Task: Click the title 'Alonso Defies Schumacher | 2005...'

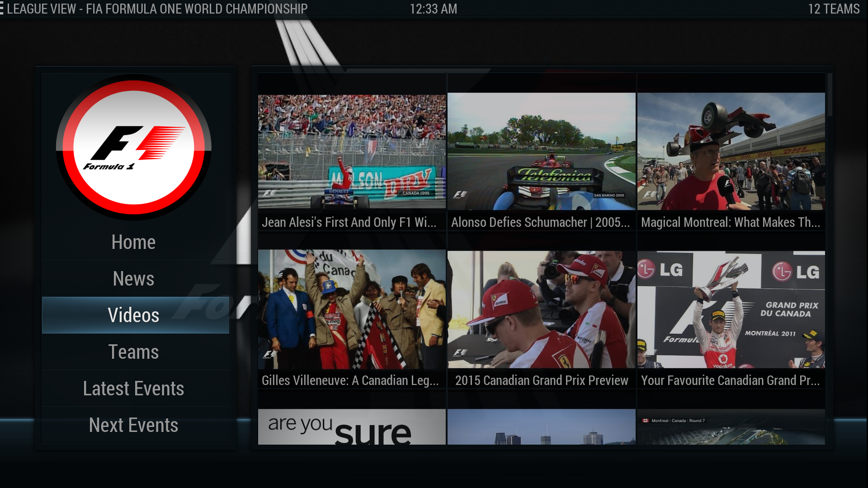Action: click(x=540, y=222)
